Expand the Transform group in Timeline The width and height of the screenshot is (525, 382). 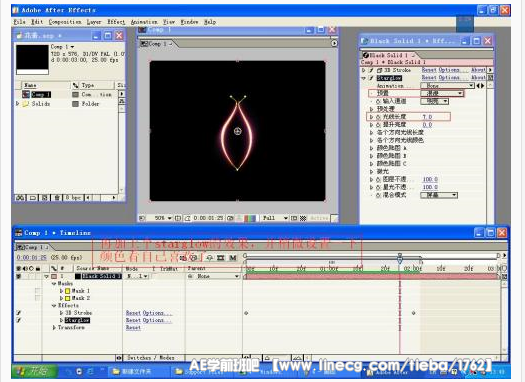[x=54, y=327]
